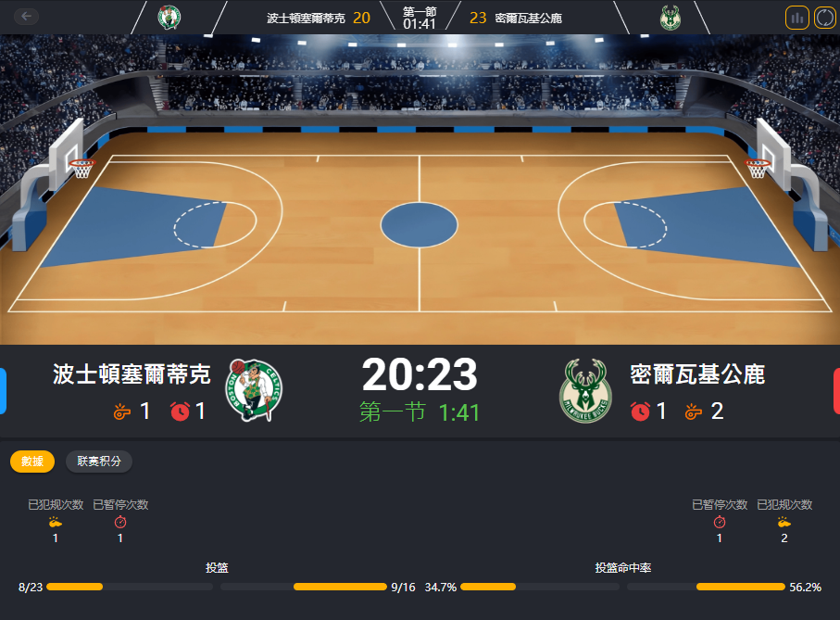Click the Celtics foul whistle icon
840x620 pixels.
(121, 411)
